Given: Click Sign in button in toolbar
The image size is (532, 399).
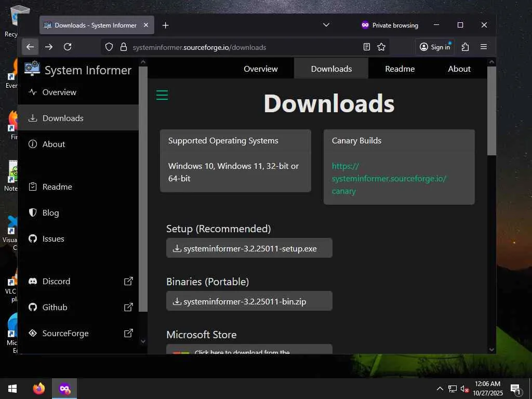Looking at the screenshot, I should [435, 47].
